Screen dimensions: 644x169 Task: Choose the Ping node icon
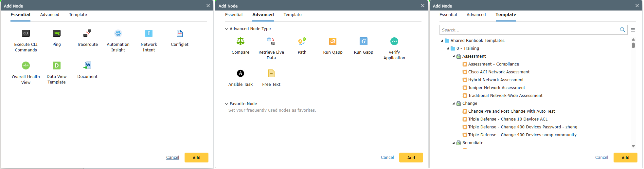57,33
